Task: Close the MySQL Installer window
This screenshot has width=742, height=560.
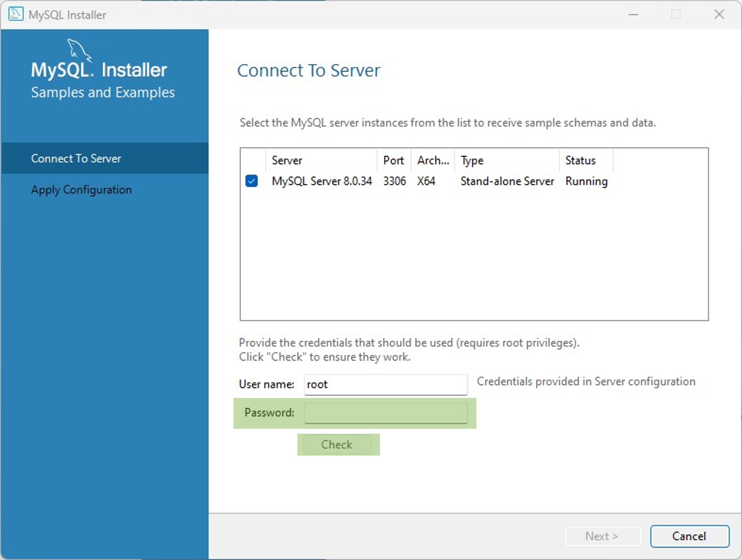Action: [x=719, y=15]
